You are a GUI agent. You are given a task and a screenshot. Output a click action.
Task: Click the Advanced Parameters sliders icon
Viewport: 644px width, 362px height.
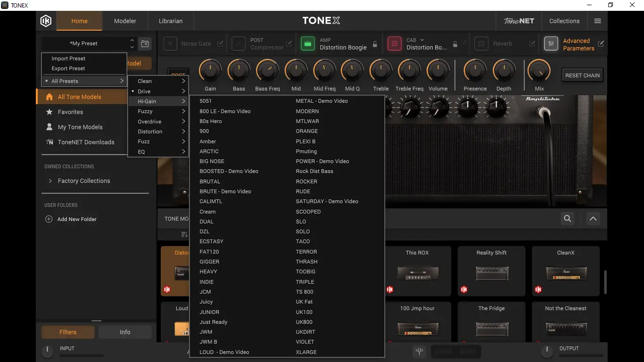coord(551,44)
